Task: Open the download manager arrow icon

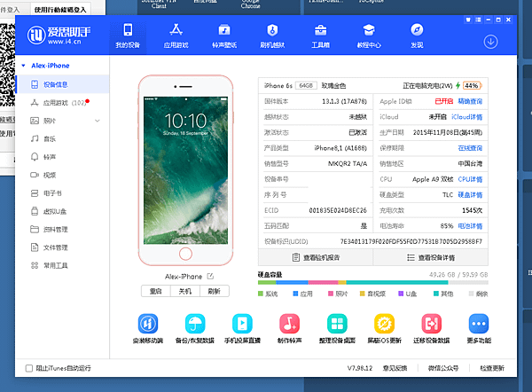Action: click(x=490, y=42)
